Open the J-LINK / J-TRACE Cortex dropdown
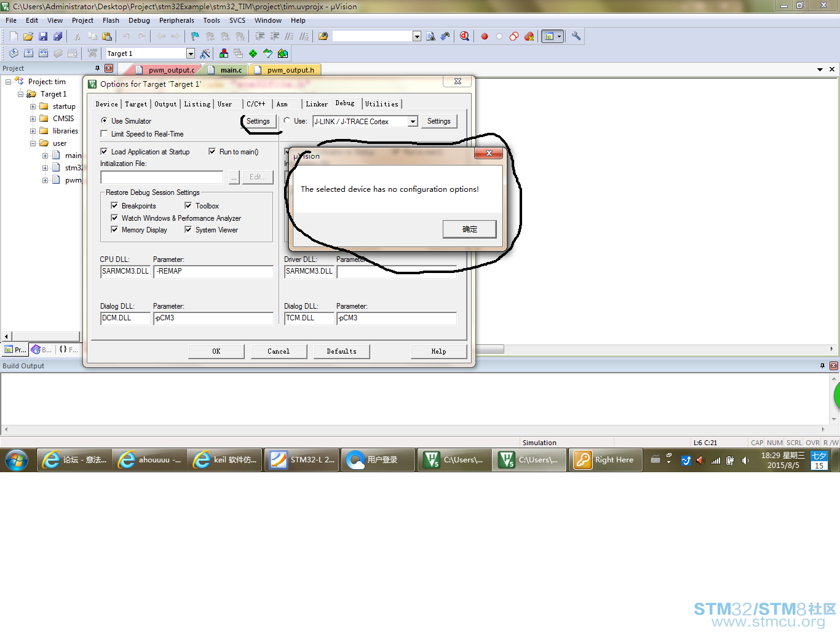 pos(413,121)
